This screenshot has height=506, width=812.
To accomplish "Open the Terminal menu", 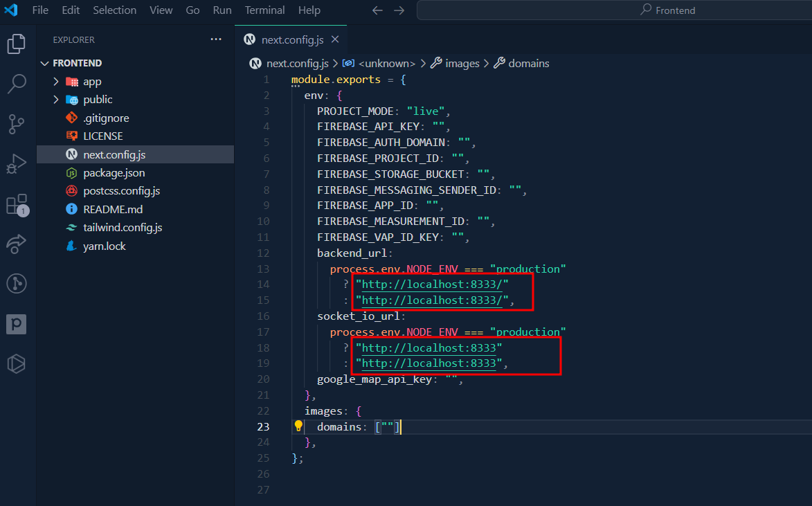I will [264, 10].
